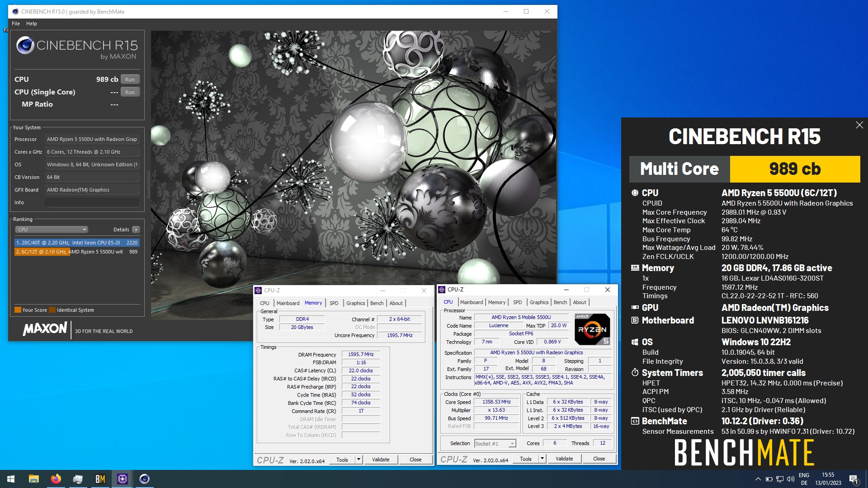Click the Memory Size value 20 GBytes
868x488 pixels.
[302, 328]
